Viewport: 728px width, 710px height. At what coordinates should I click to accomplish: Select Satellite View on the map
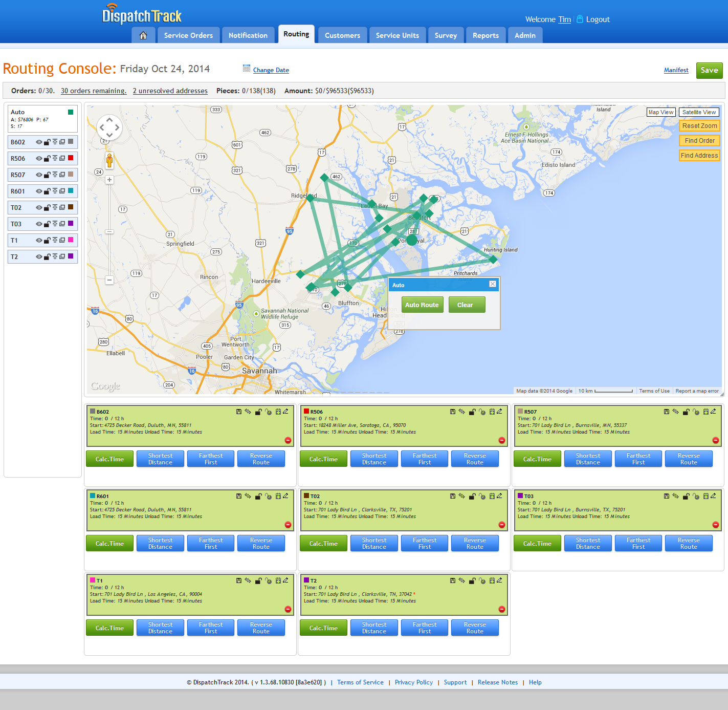click(x=699, y=112)
